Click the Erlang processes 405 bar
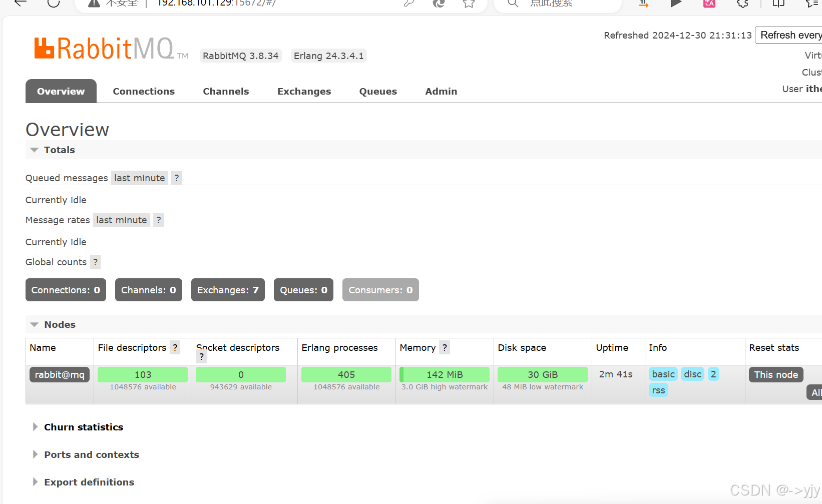Image resolution: width=822 pixels, height=504 pixels. 346,374
